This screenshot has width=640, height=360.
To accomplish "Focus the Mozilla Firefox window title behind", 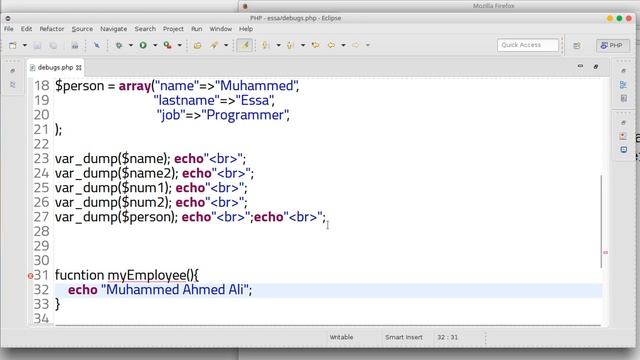I will point(493,6).
